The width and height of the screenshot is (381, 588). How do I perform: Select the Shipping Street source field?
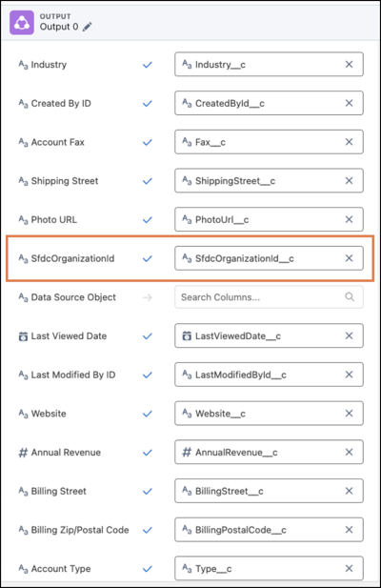coord(58,181)
